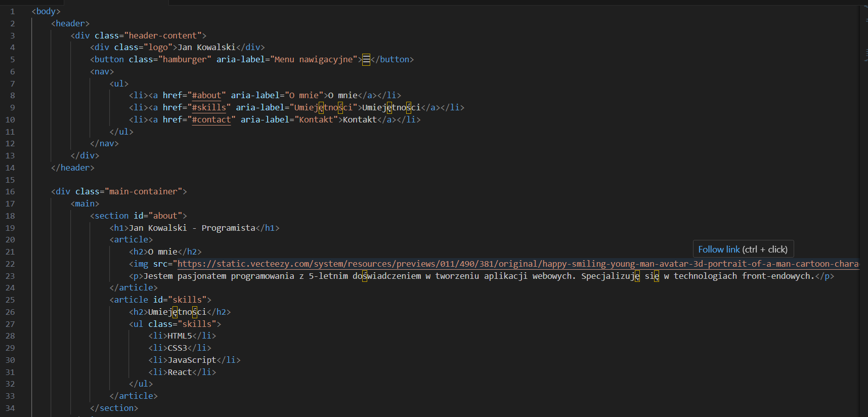Screen dimensions: 868x417
Task: Click the h1 heading text Jan Kowalski - Programista
Action: pyautogui.click(x=192, y=228)
